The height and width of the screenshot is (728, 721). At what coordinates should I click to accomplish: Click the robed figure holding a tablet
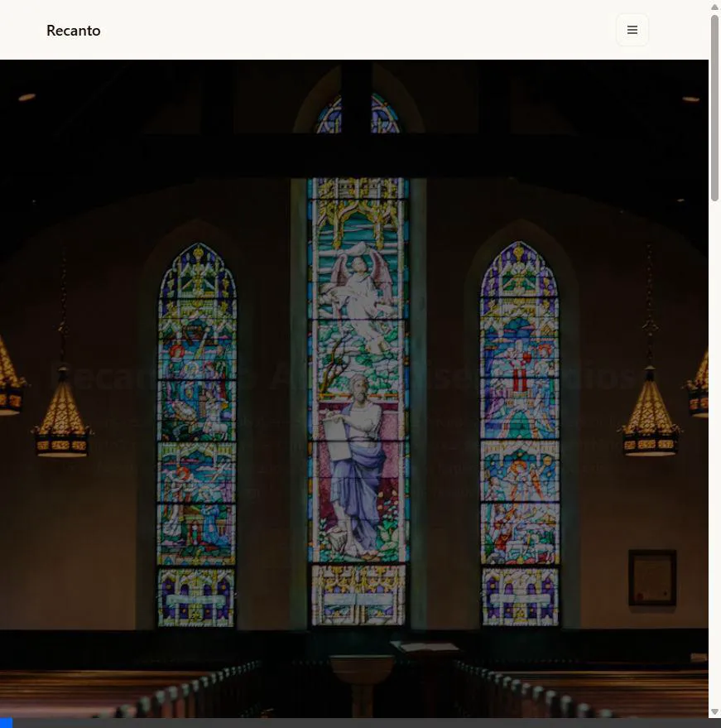click(x=357, y=464)
